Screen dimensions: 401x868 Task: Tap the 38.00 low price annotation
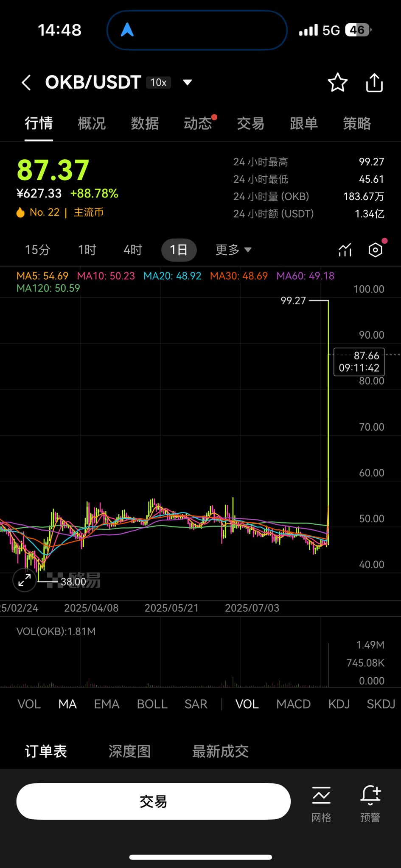pyautogui.click(x=73, y=582)
